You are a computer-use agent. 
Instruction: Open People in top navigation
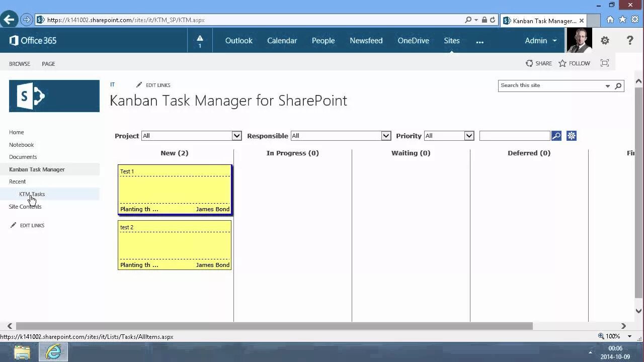pos(323,41)
